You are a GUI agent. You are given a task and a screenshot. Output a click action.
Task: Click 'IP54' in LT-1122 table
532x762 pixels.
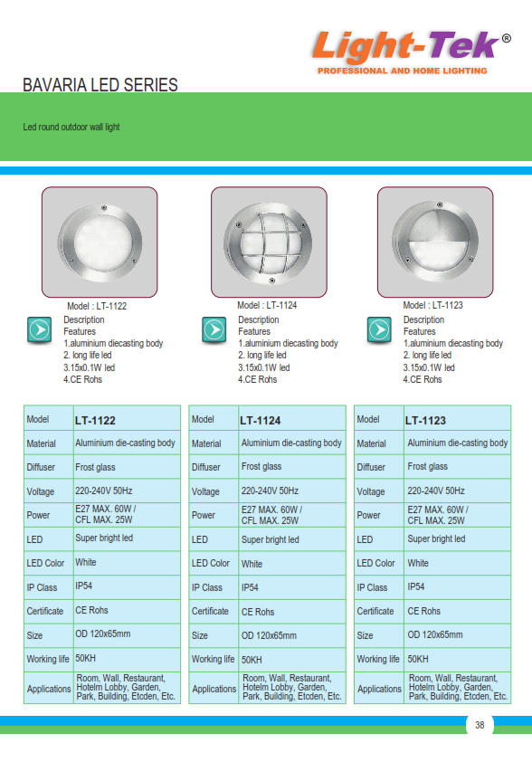(x=83, y=586)
